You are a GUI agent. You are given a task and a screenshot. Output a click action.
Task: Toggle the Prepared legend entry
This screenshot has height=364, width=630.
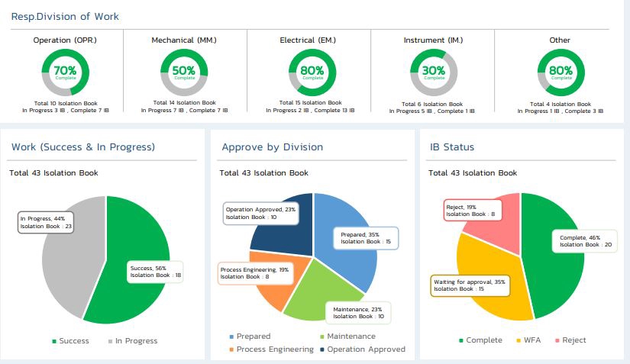250,337
